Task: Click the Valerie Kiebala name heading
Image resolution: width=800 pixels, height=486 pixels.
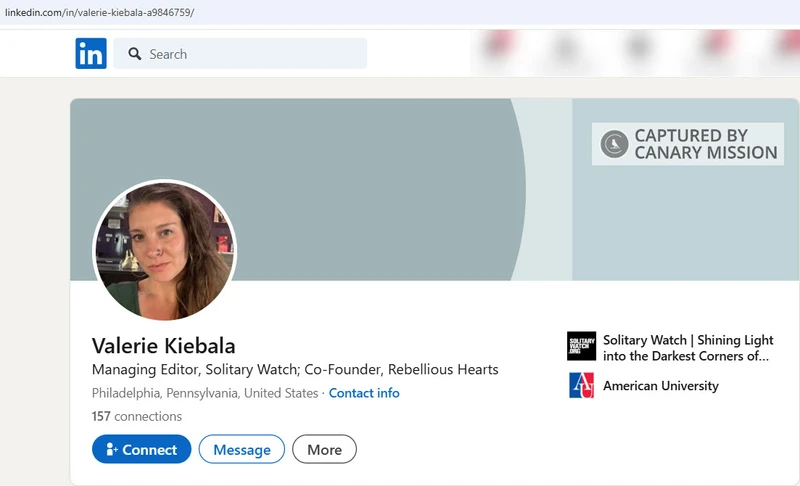Action: coord(163,346)
